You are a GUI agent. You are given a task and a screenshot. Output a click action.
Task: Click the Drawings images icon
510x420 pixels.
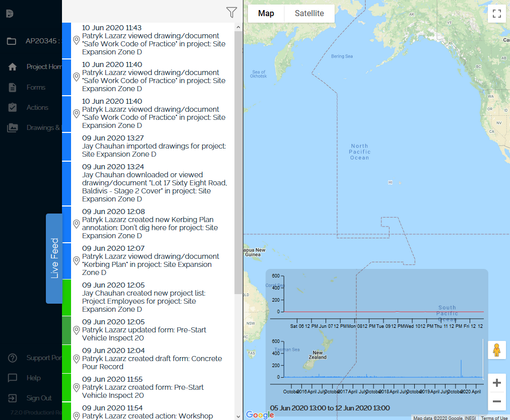pyautogui.click(x=13, y=128)
